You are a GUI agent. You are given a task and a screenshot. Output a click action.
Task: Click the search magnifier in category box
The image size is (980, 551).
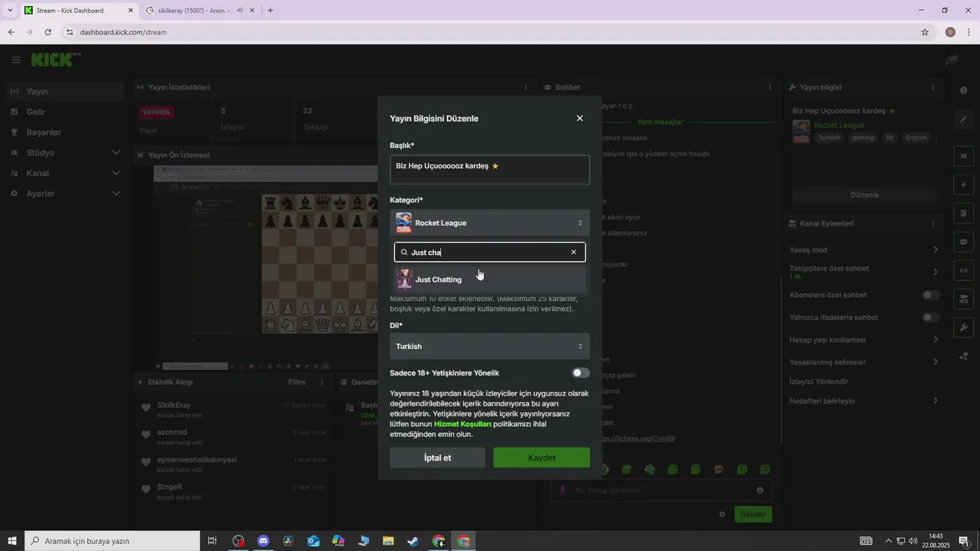pyautogui.click(x=404, y=252)
